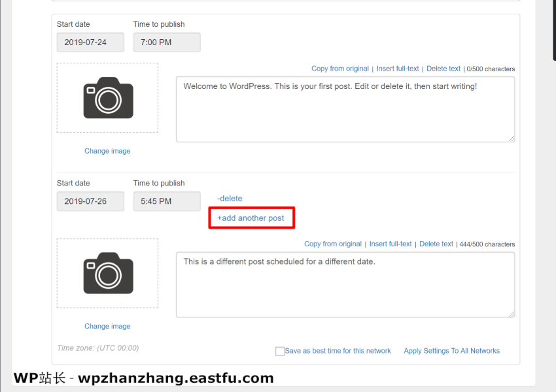Open the 7:00 PM time to publish field
Viewport: 556px width, 392px height.
pyautogui.click(x=167, y=42)
